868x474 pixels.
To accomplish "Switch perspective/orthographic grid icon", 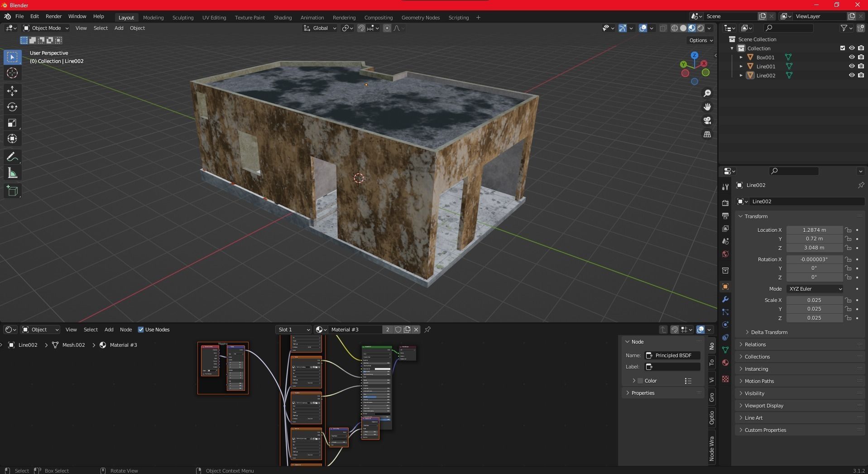I will 707,134.
